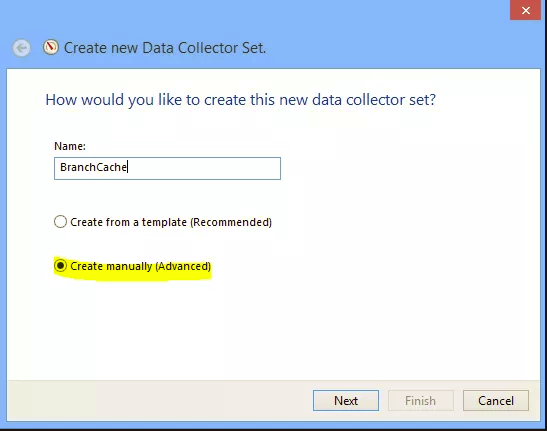Image resolution: width=547 pixels, height=431 pixels.
Task: Place the cursor on the BranchCache text
Action: 93,167
